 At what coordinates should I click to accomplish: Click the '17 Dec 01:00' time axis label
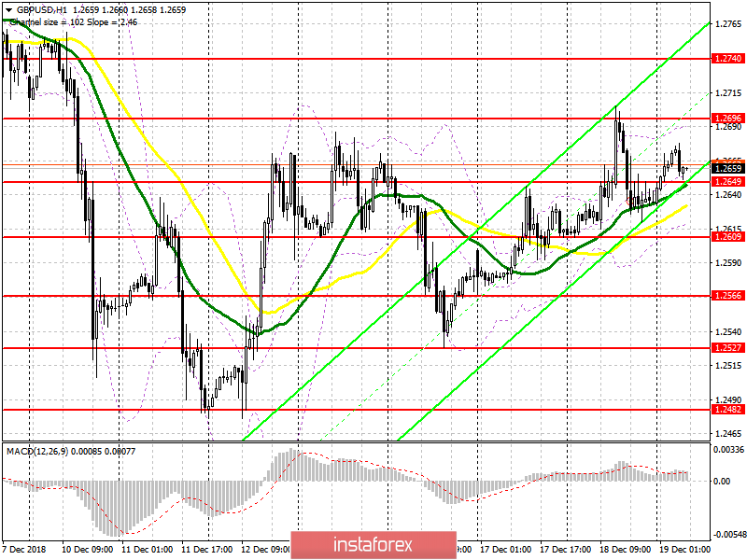(x=505, y=549)
